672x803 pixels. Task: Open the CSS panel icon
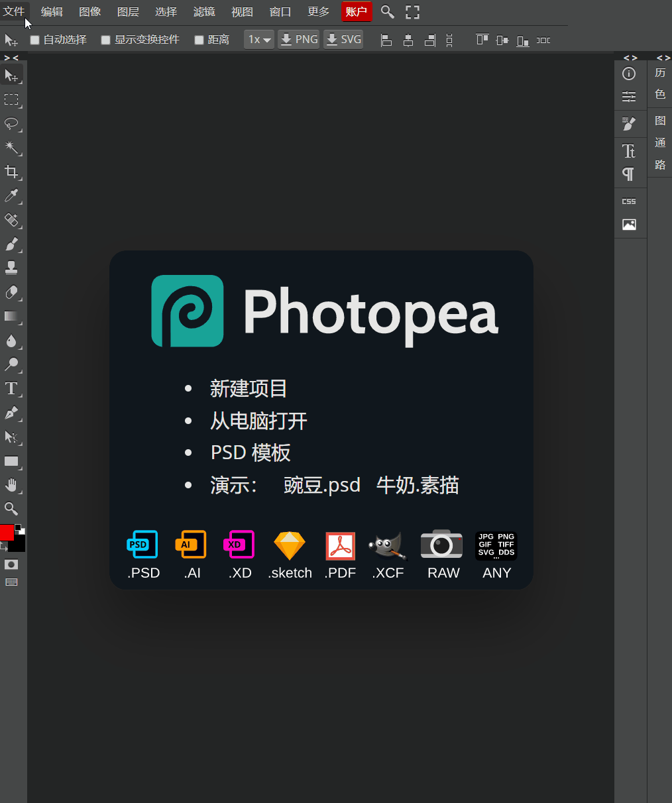pos(629,201)
